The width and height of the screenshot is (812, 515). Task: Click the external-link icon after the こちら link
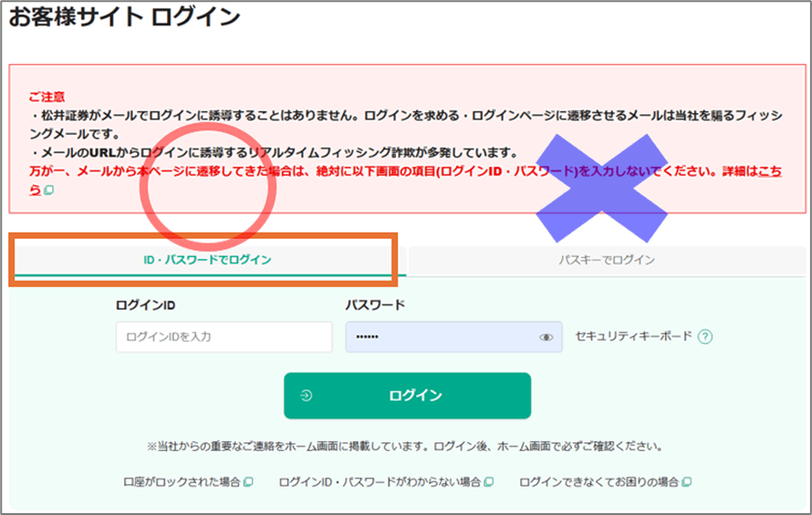click(x=49, y=191)
